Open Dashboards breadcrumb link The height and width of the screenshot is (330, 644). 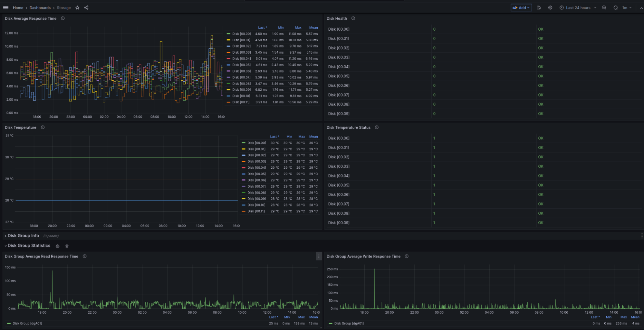pyautogui.click(x=40, y=8)
